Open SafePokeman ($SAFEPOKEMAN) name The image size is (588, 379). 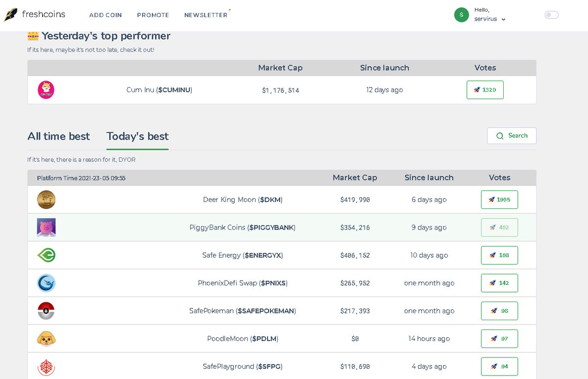click(243, 311)
